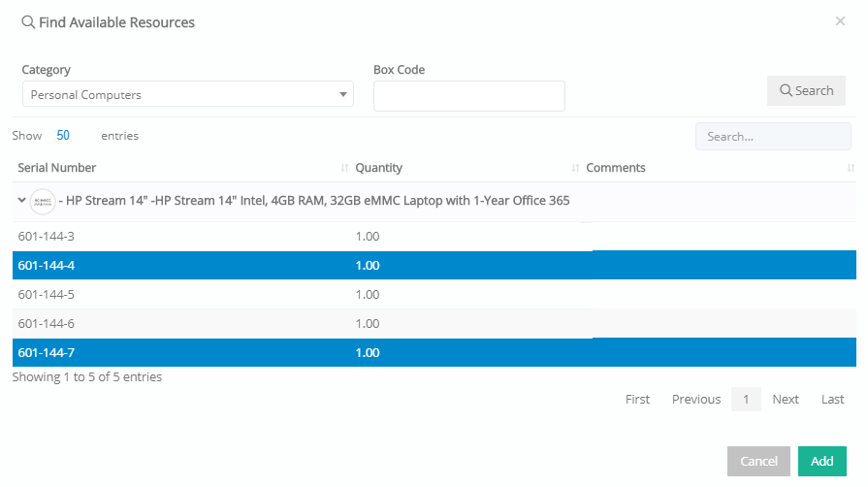The width and height of the screenshot is (868, 487).
Task: Click the Search button with magnifier
Action: [x=806, y=90]
